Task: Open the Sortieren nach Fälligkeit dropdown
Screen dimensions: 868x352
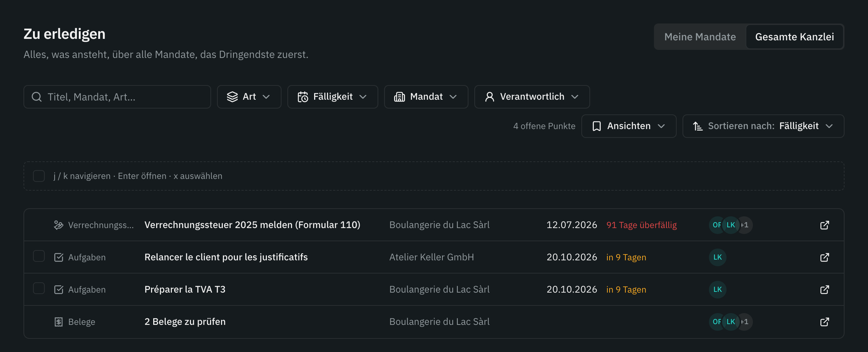Action: [x=764, y=126]
